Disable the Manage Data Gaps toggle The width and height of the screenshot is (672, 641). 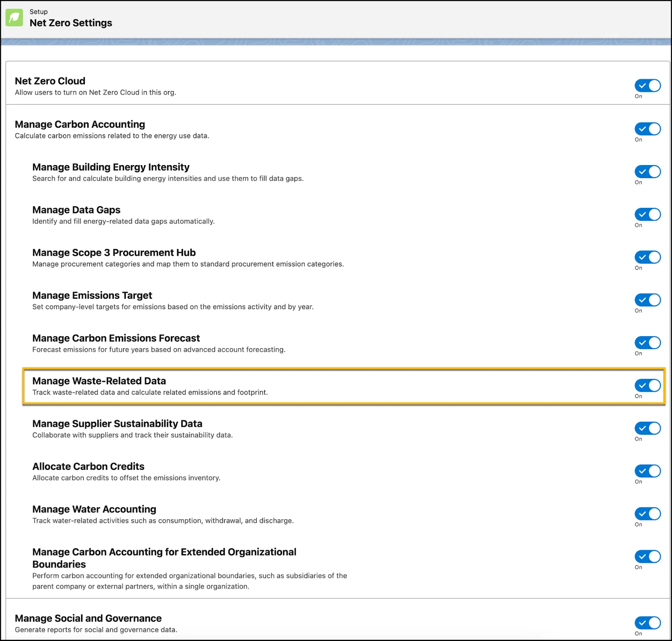(648, 215)
